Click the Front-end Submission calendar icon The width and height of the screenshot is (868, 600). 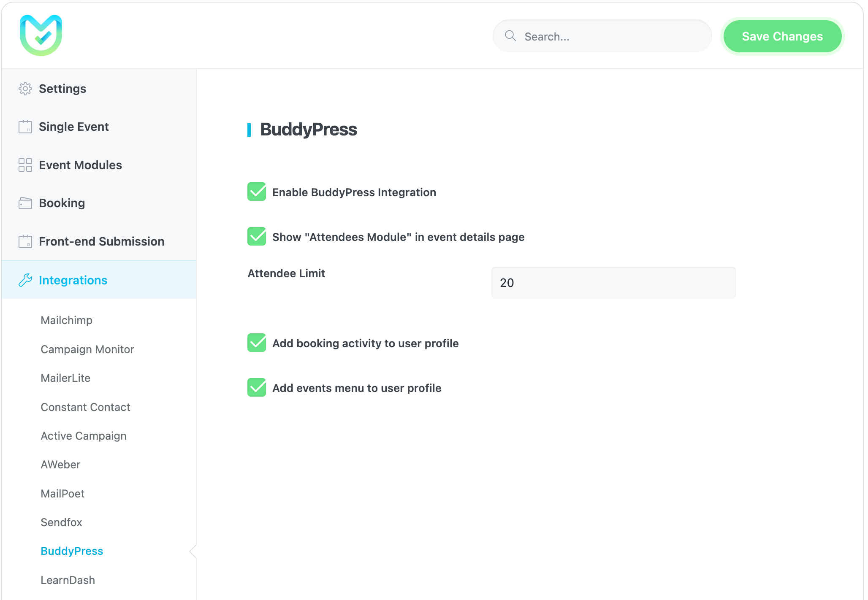[25, 241]
